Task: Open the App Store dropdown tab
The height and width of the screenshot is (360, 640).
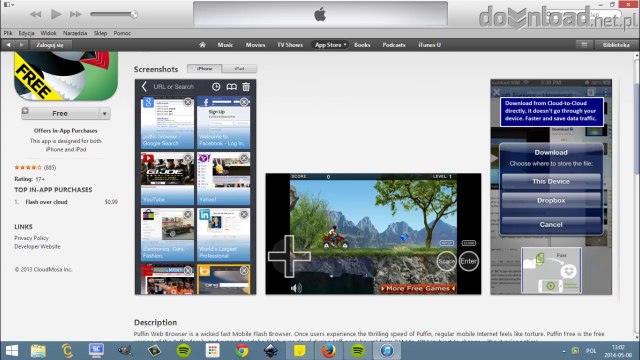Action: click(331, 45)
